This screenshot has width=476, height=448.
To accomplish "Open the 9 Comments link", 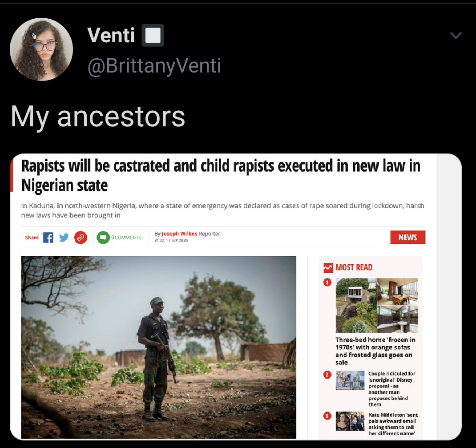I will 126,238.
